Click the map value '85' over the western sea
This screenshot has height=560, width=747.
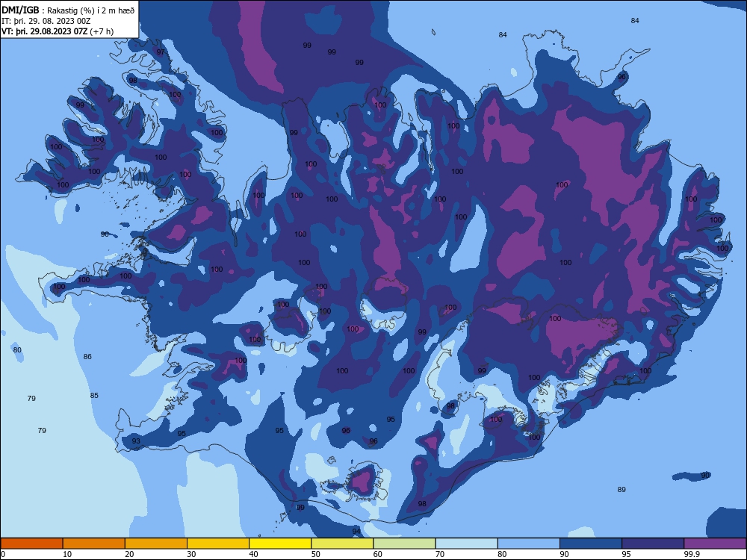94,395
